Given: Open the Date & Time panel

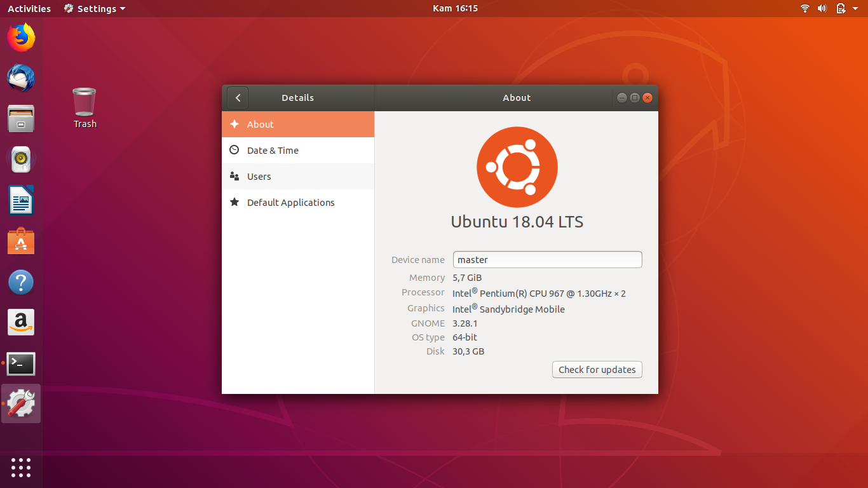Looking at the screenshot, I should tap(298, 150).
